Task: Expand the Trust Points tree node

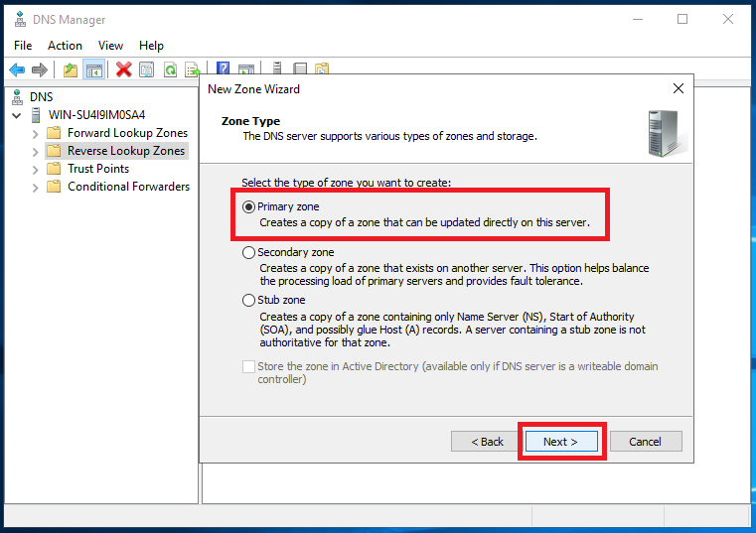Action: click(36, 169)
